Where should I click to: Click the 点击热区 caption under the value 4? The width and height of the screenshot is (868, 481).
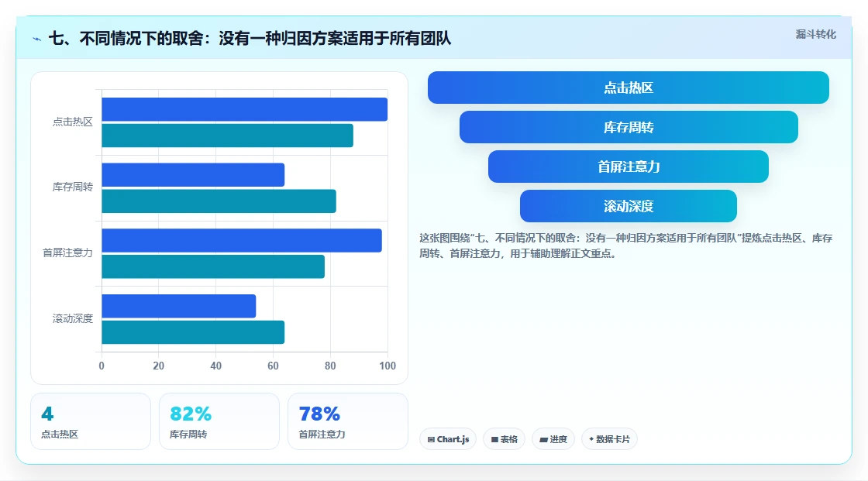coord(60,435)
